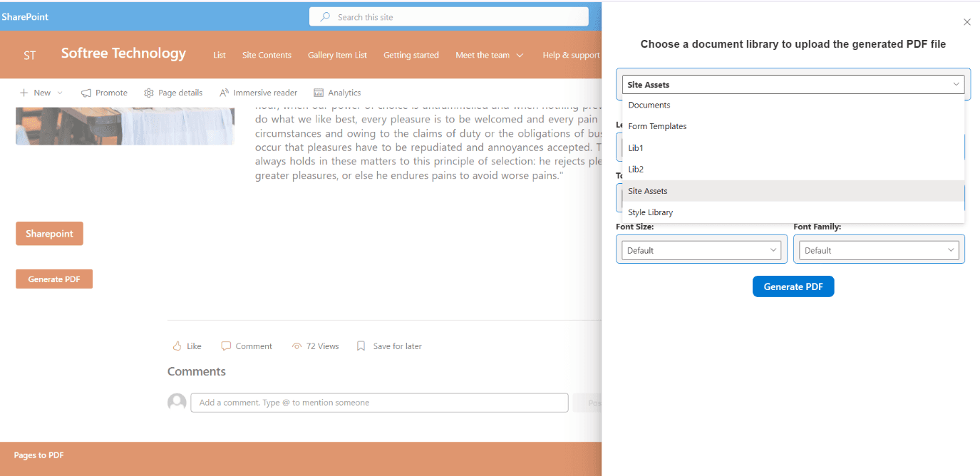The height and width of the screenshot is (476, 980).
Task: Select Documents from library list
Action: click(793, 105)
